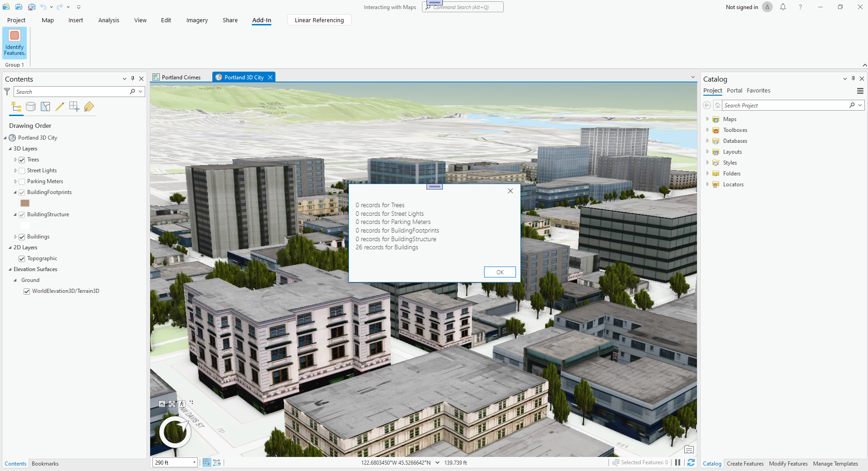Viewport: 868px width, 471px height.
Task: Open the Contents filter funnel icon
Action: tap(7, 92)
